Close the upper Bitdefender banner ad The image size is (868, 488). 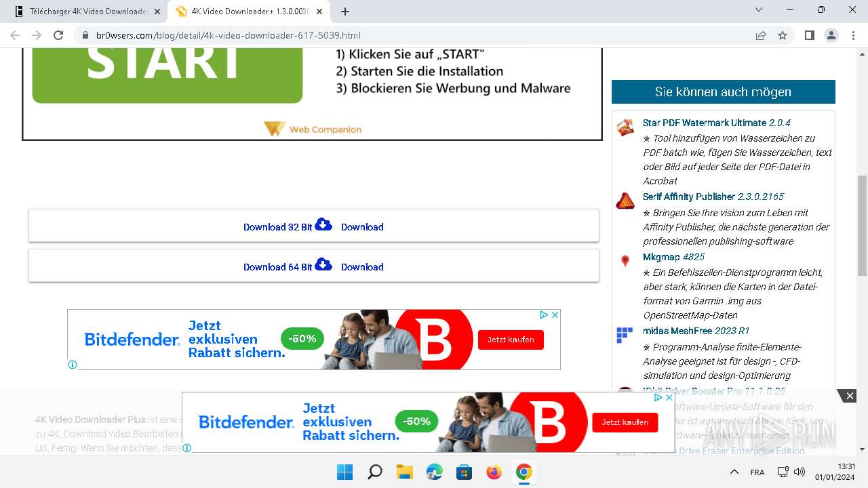555,315
